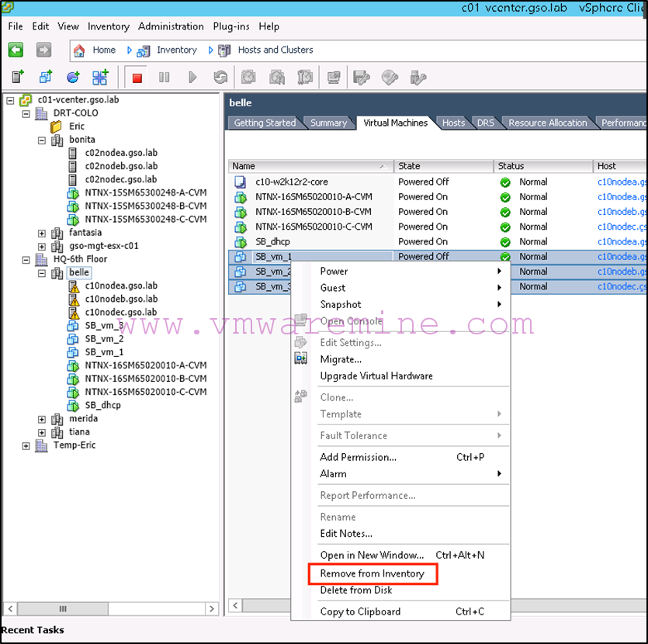648x644 pixels.
Task: Click the green status icon for SB_dhcp row
Action: (505, 242)
